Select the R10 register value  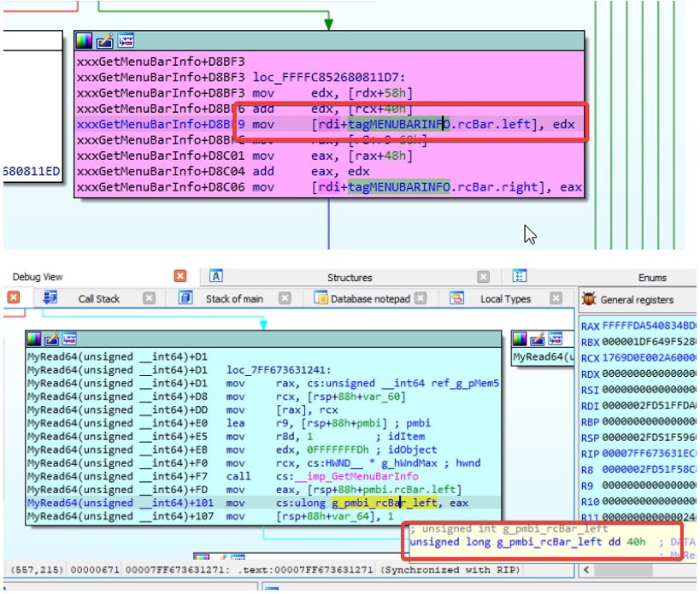(649, 502)
